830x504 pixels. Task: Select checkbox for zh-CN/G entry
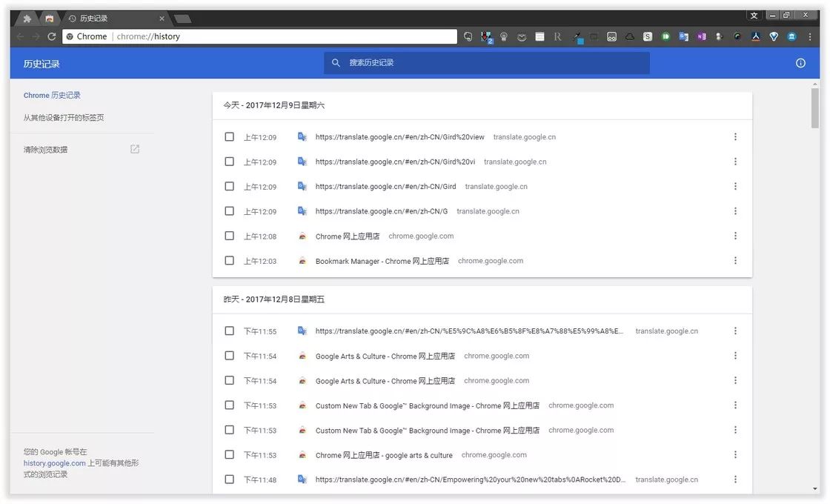229,210
